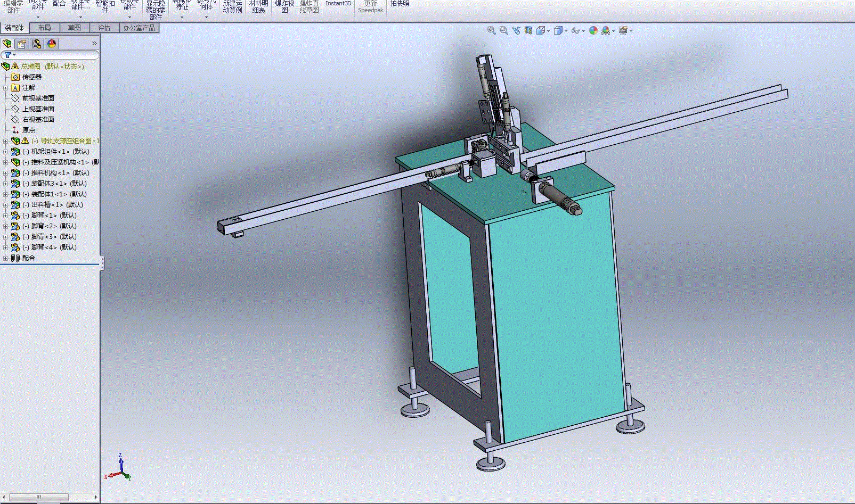
Task: Select the 传感器 sensors folder icon
Action: [x=15, y=77]
